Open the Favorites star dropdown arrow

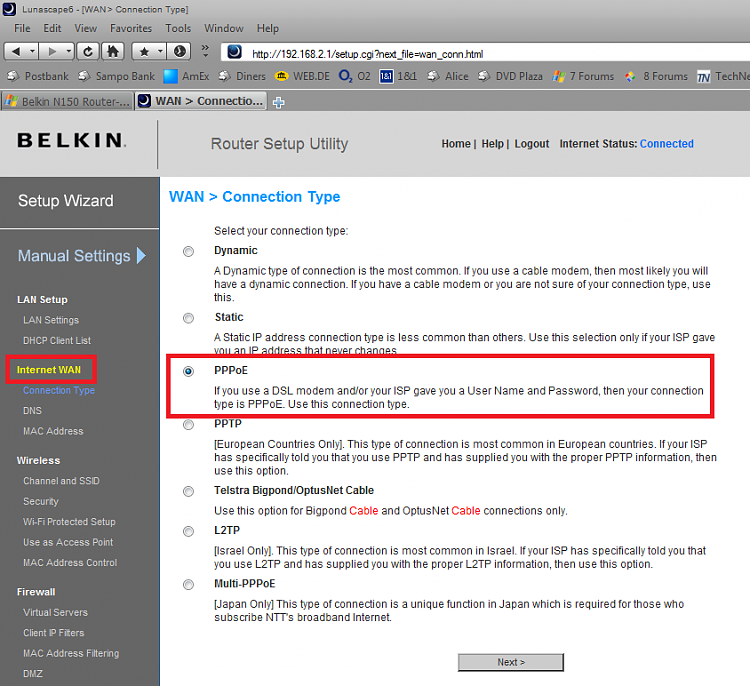point(161,51)
